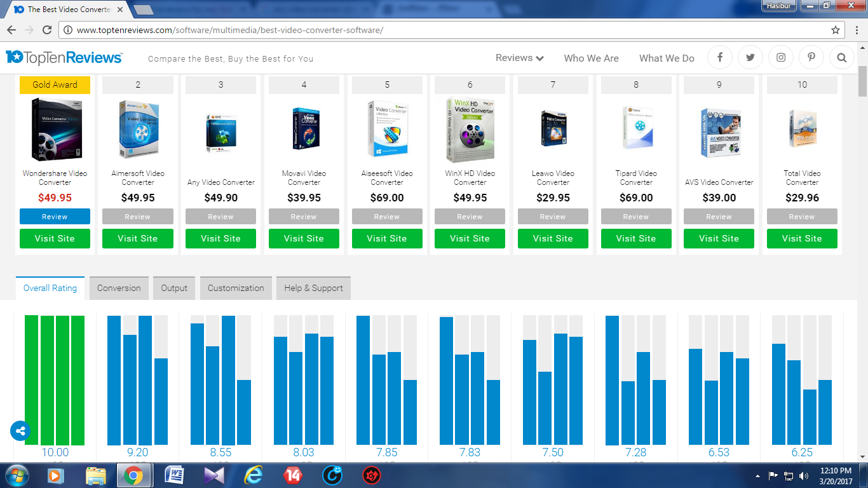Click Visit Site under Any Video Converter
Image resolution: width=868 pixels, height=488 pixels.
pyautogui.click(x=220, y=238)
